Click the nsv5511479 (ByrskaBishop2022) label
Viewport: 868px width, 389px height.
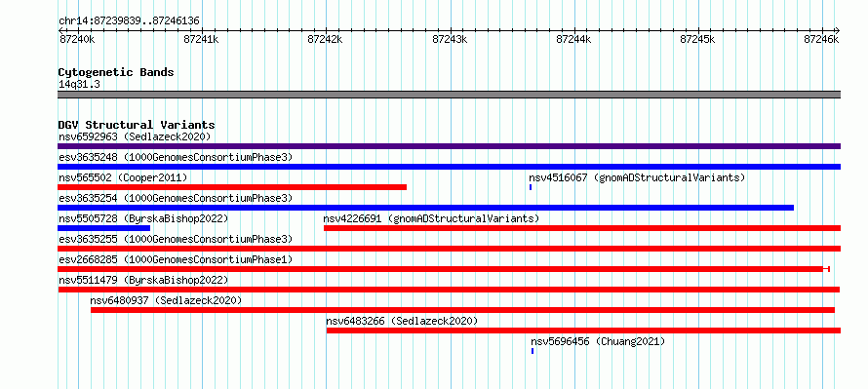143,280
